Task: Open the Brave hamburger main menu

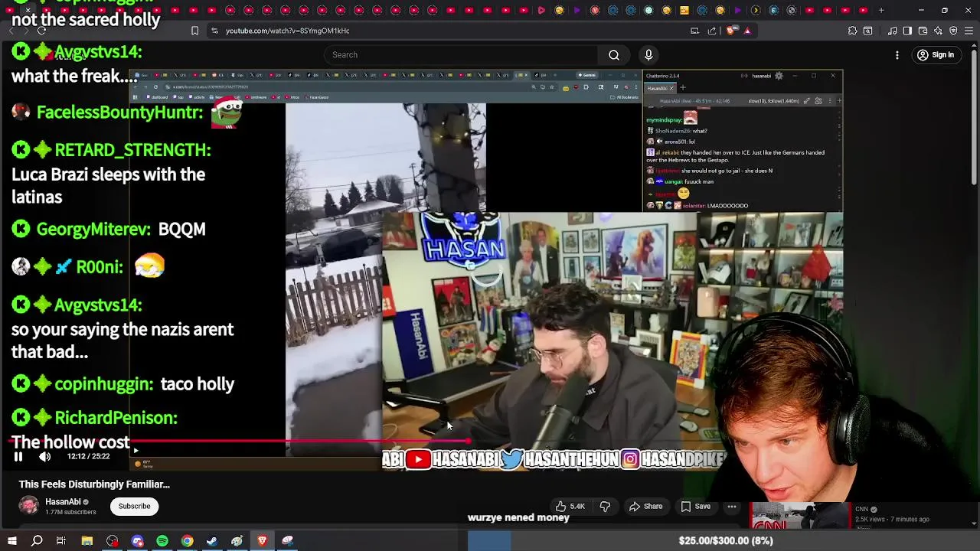Action: click(969, 31)
